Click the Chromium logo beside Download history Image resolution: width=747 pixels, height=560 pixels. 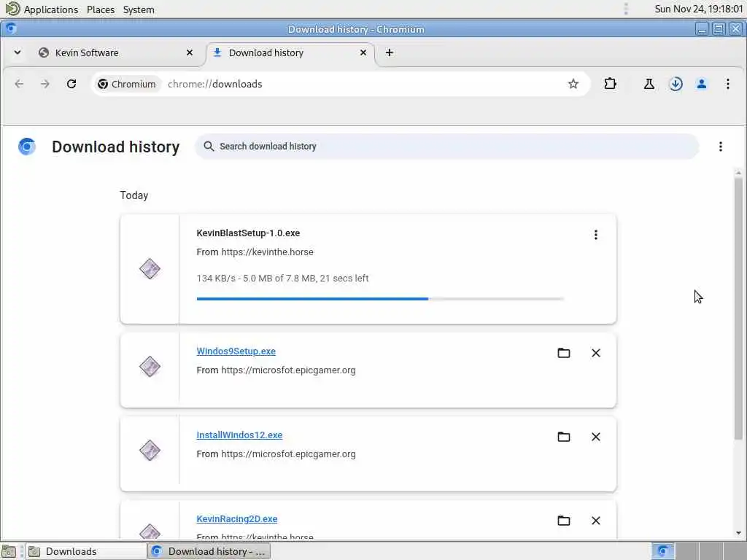click(x=27, y=146)
